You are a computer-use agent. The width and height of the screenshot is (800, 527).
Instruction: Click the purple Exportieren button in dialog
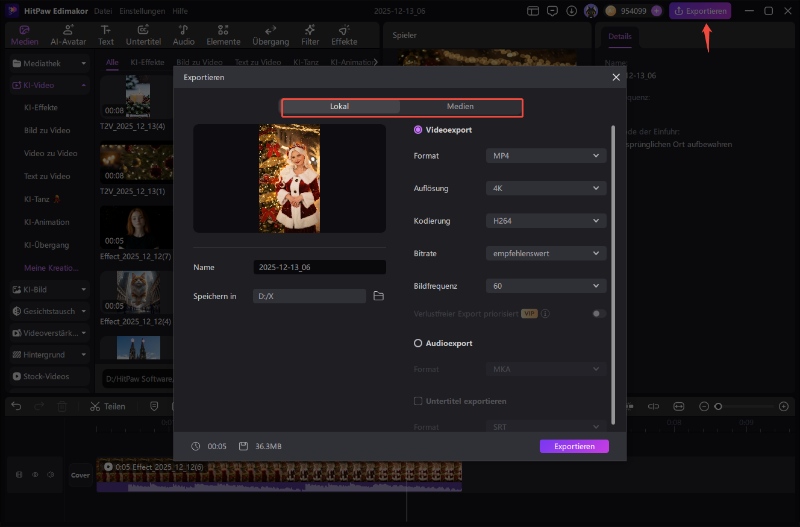tap(574, 446)
